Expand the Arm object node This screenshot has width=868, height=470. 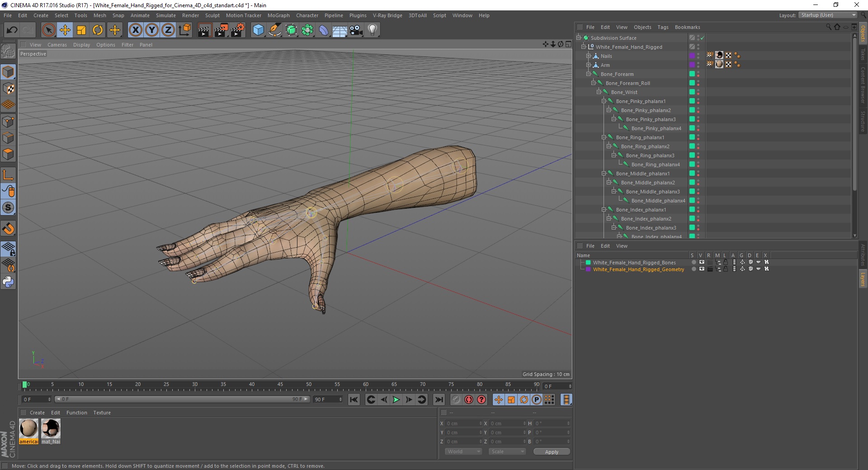[x=589, y=65]
